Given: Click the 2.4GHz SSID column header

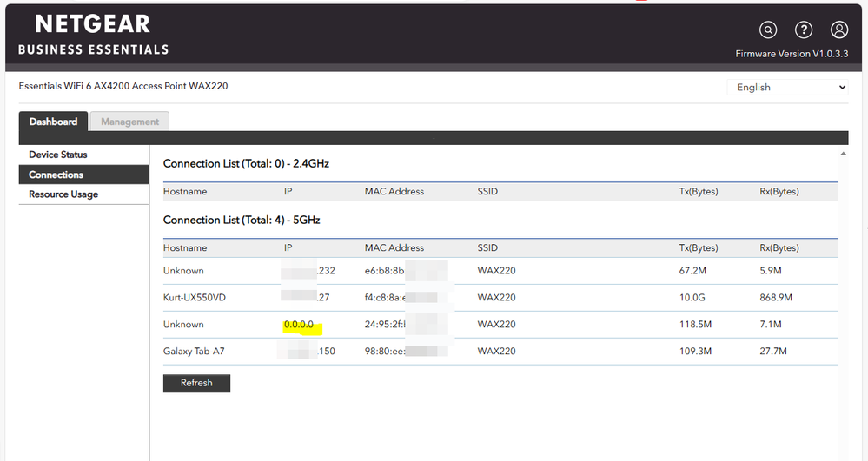Looking at the screenshot, I should click(487, 191).
